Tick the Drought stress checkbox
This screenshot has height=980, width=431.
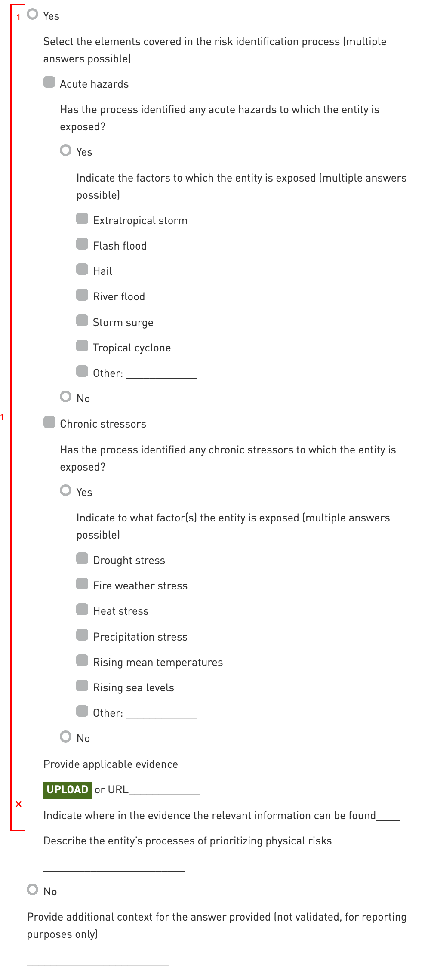[82, 558]
